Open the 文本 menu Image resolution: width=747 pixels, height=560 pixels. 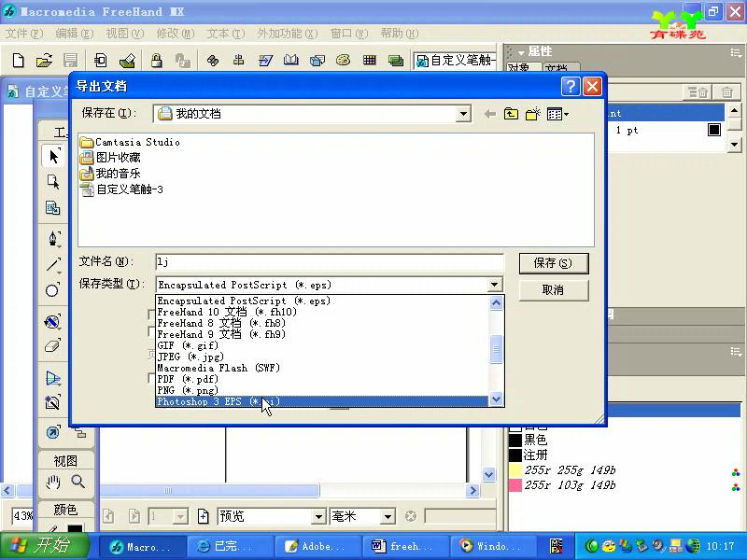[225, 34]
